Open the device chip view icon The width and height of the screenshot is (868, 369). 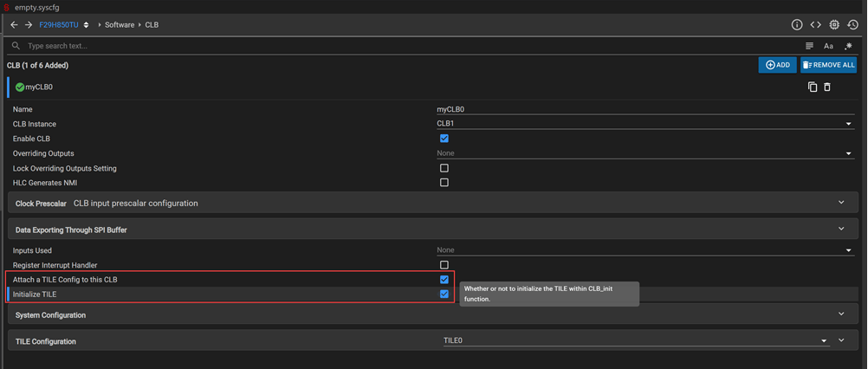point(834,25)
